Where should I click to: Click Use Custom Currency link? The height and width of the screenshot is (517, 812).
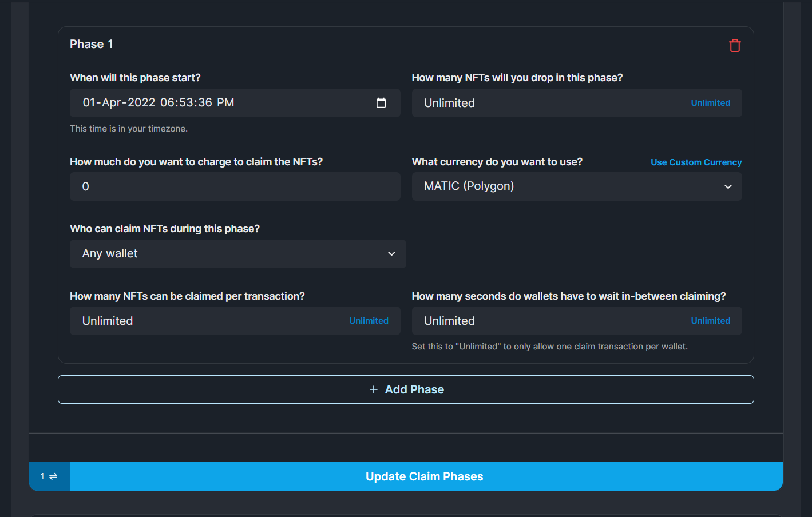[x=696, y=162]
